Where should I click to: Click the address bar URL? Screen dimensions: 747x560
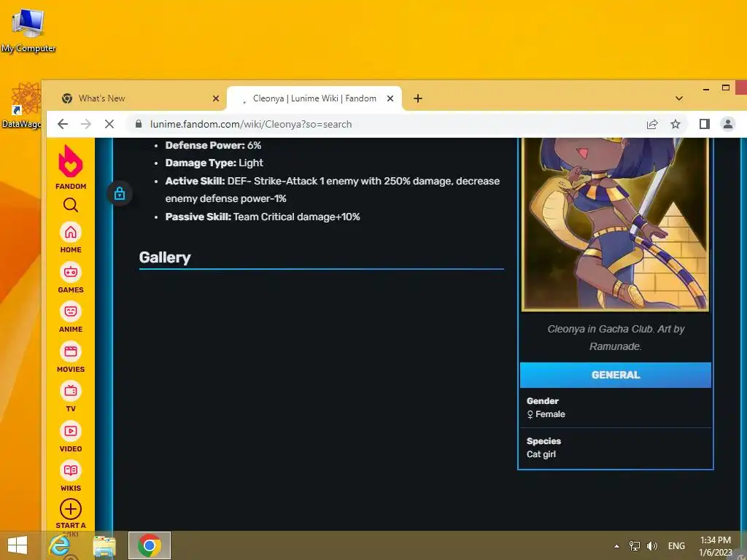click(x=251, y=124)
